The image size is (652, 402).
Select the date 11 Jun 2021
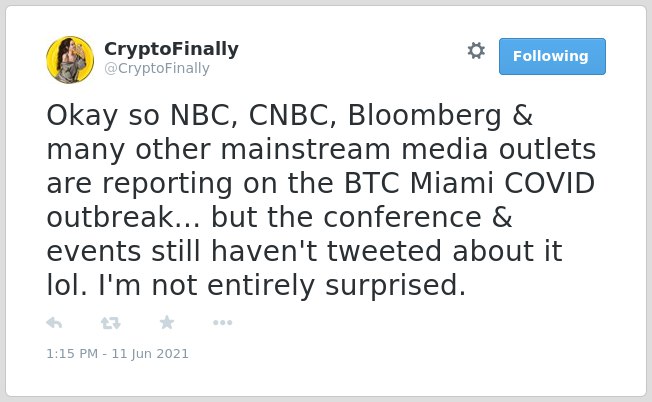pyautogui.click(x=150, y=354)
